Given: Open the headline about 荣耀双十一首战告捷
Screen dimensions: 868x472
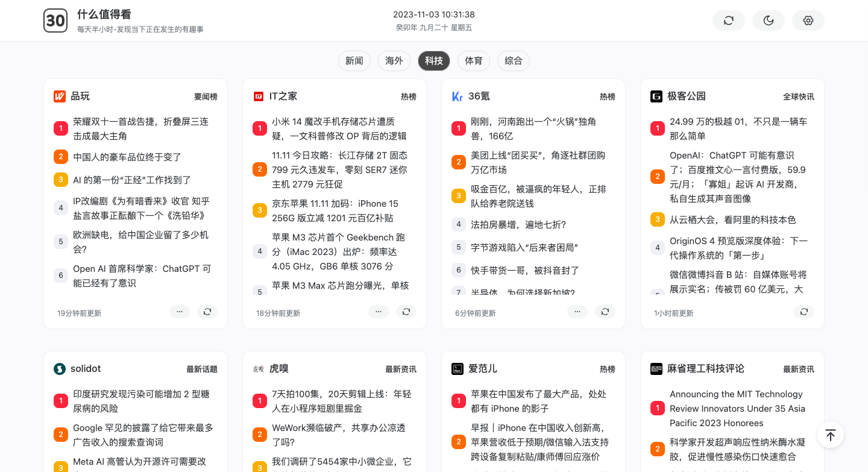Looking at the screenshot, I should 141,128.
